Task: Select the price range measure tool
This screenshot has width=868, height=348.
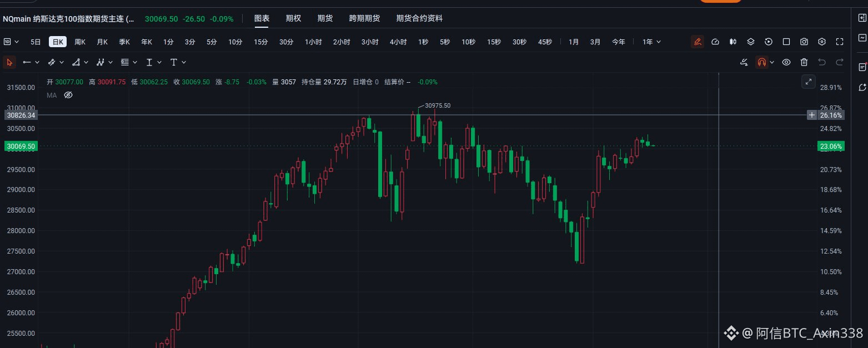Action: 149,62
